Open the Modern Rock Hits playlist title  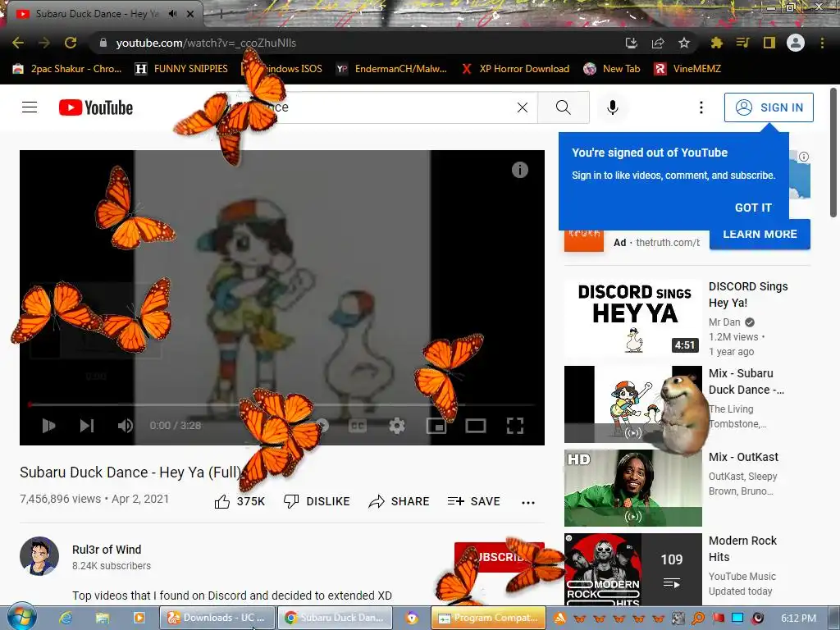pyautogui.click(x=742, y=549)
